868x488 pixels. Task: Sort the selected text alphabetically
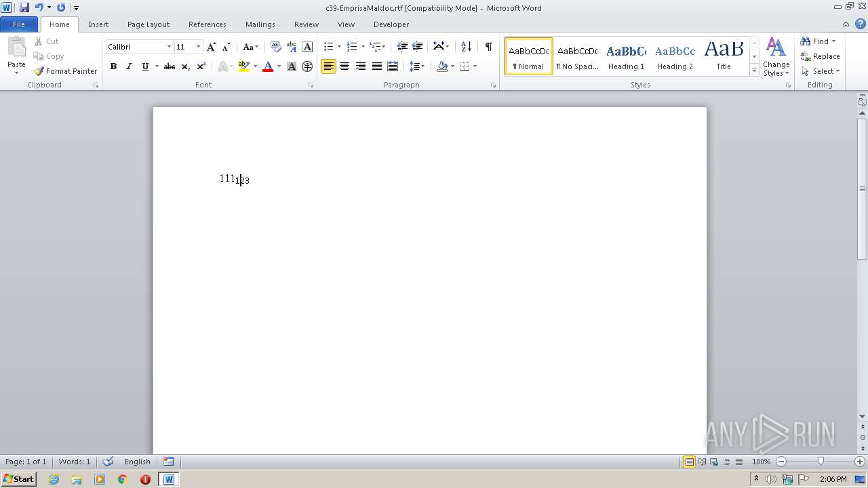[x=466, y=47]
